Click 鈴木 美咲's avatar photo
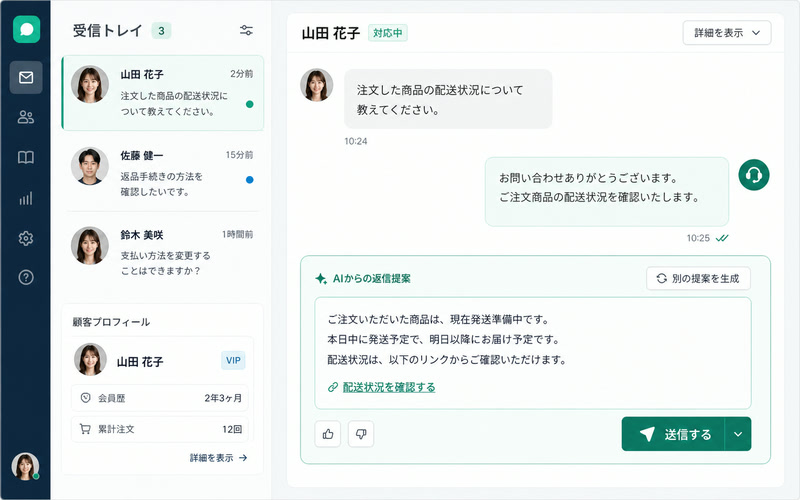Screen dimensions: 800x500 click(90, 245)
